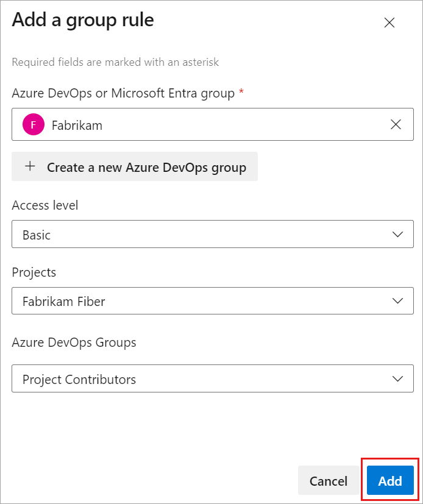Focus the Fabrikam group text field
423x504 pixels.
coord(213,125)
